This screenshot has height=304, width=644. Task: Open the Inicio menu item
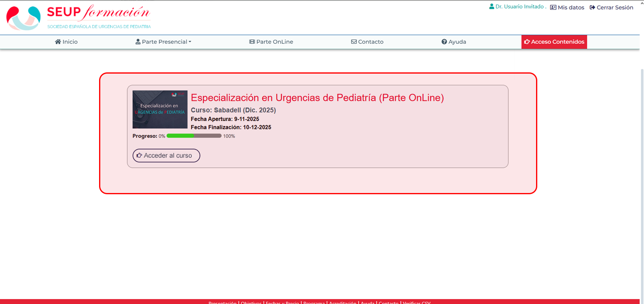point(70,42)
